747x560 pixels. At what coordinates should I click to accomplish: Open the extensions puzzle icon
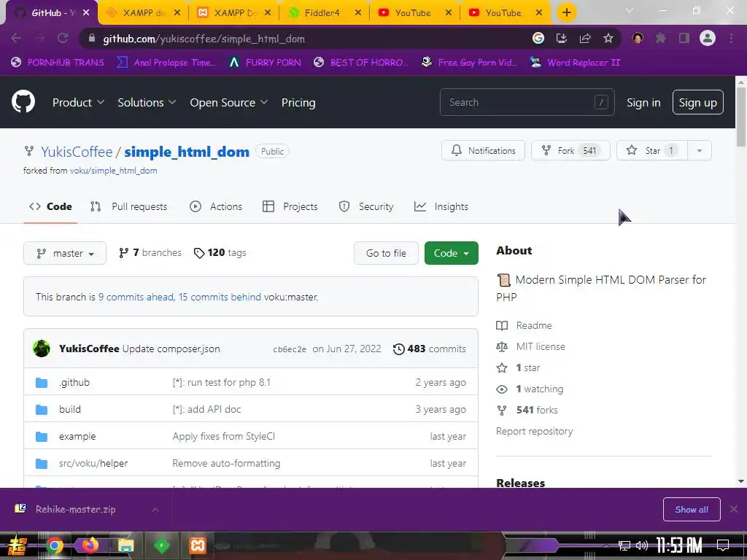660,38
